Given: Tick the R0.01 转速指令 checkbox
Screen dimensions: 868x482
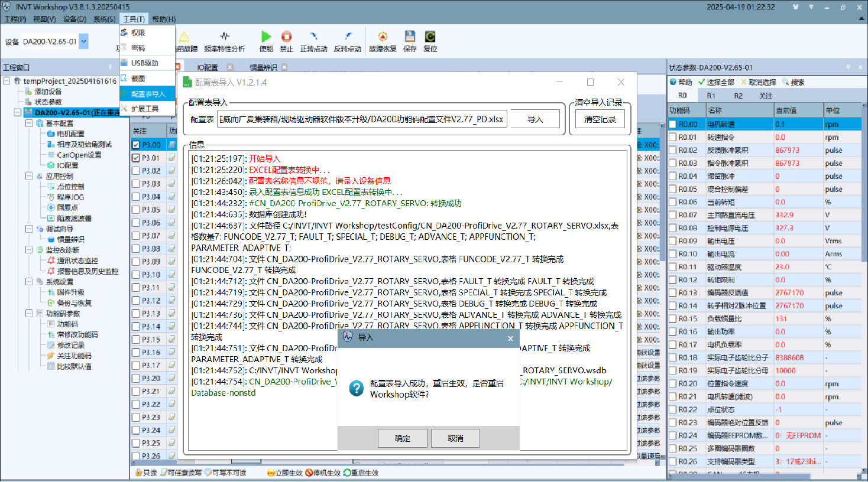Looking at the screenshot, I should pyautogui.click(x=673, y=138).
